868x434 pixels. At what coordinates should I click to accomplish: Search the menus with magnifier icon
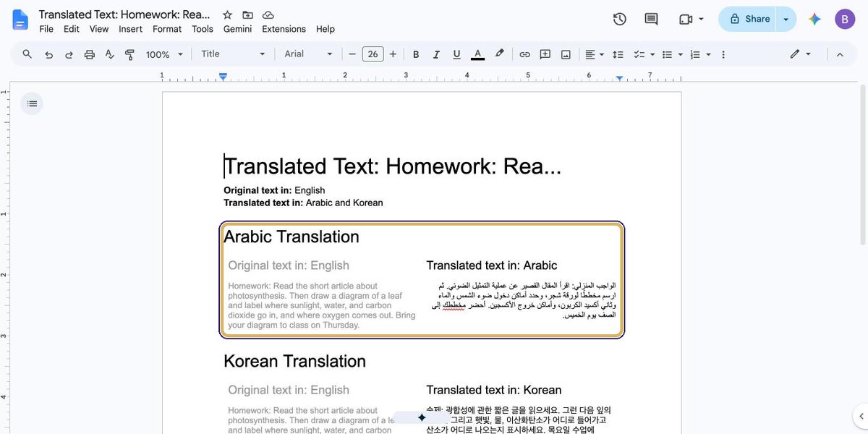pos(27,54)
